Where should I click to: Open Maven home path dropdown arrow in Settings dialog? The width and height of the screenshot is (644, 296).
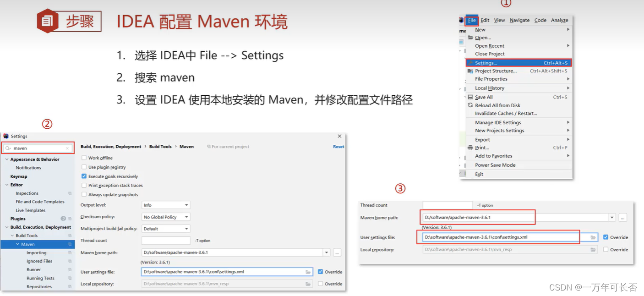(x=327, y=252)
